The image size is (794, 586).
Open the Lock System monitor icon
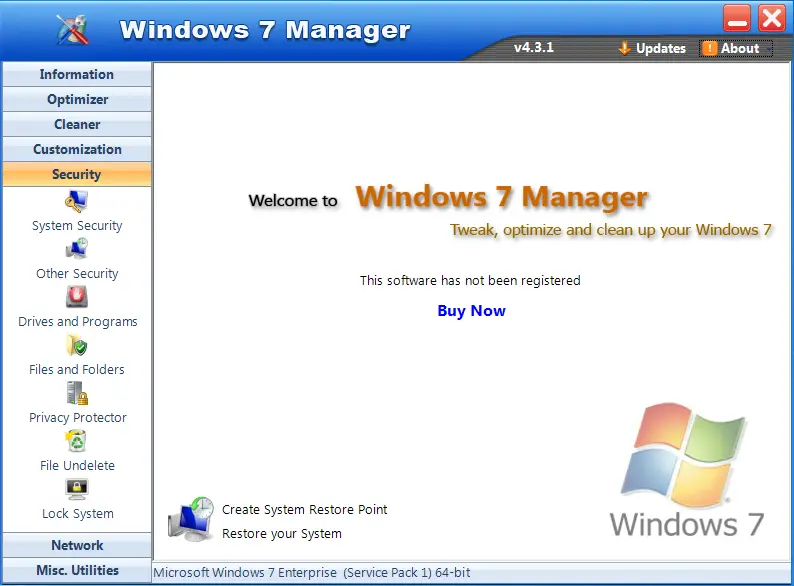[77, 489]
